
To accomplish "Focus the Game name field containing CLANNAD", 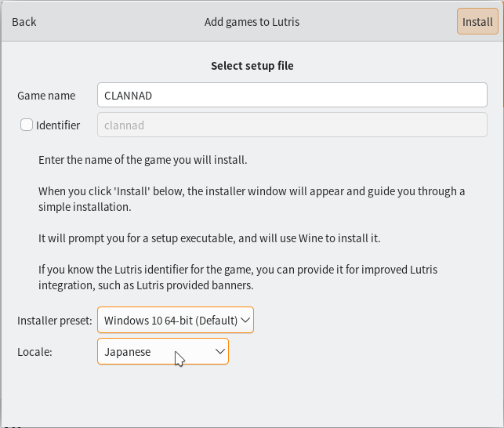I will click(x=292, y=96).
